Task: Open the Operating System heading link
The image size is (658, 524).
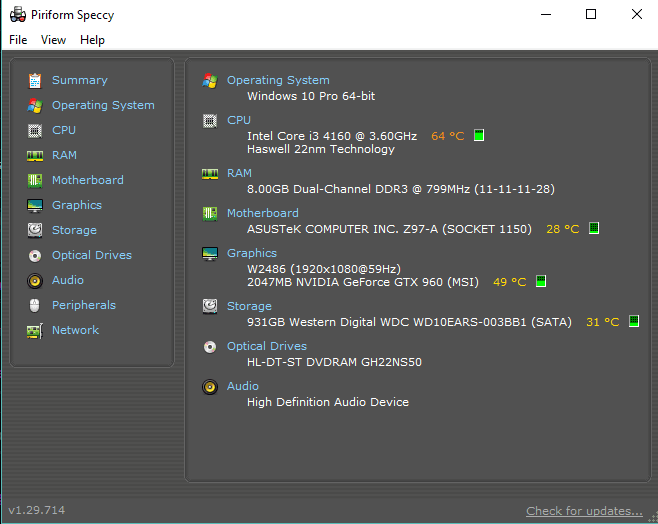Action: pos(278,80)
